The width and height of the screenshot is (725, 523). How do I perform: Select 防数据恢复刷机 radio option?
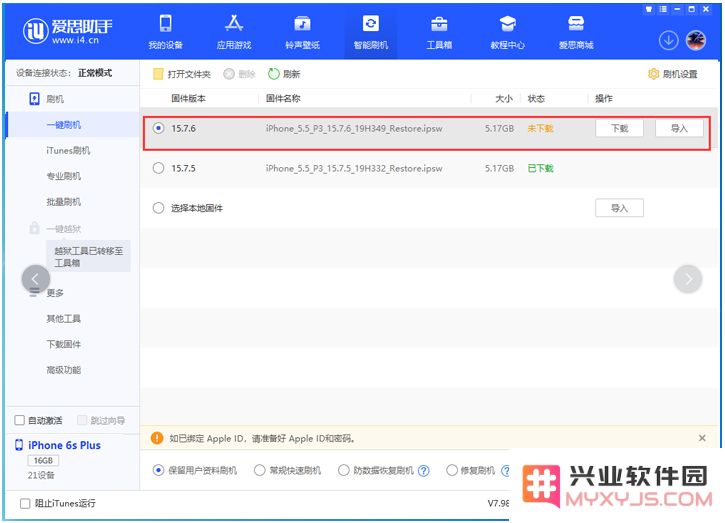click(x=344, y=470)
